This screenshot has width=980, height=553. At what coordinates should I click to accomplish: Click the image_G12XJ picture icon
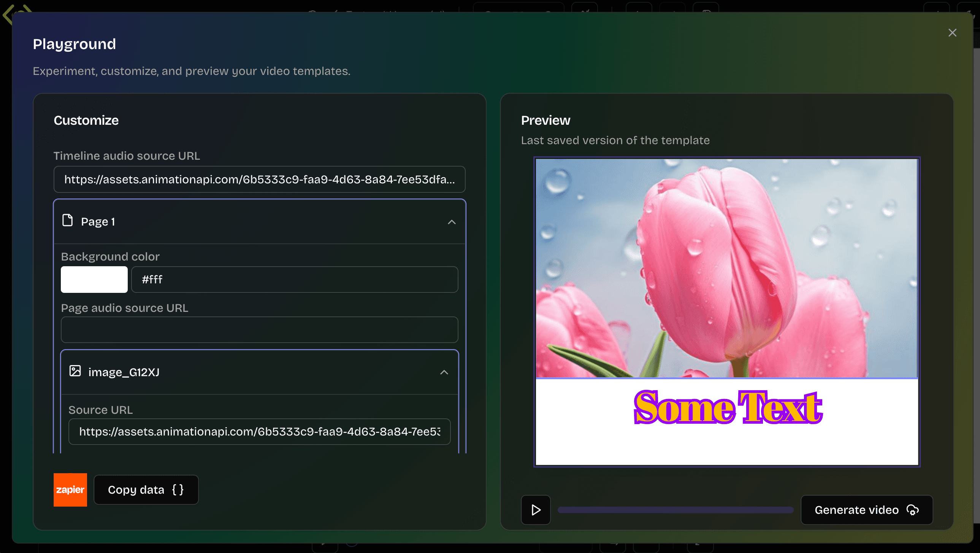pyautogui.click(x=75, y=371)
